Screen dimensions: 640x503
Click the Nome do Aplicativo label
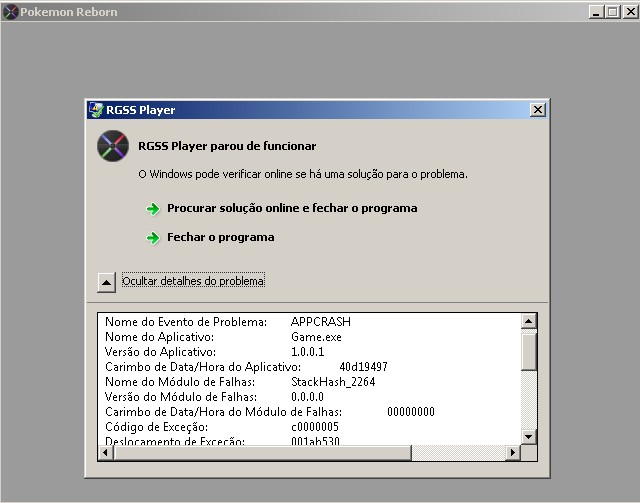160,337
